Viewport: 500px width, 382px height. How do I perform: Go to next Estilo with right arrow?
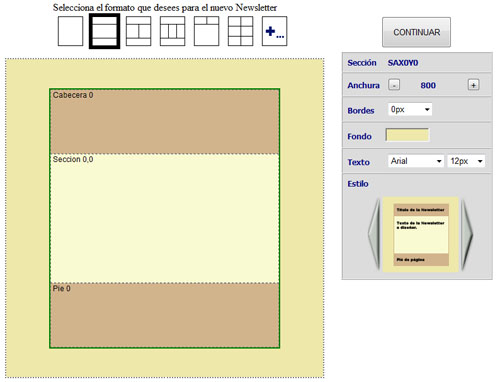pos(467,233)
